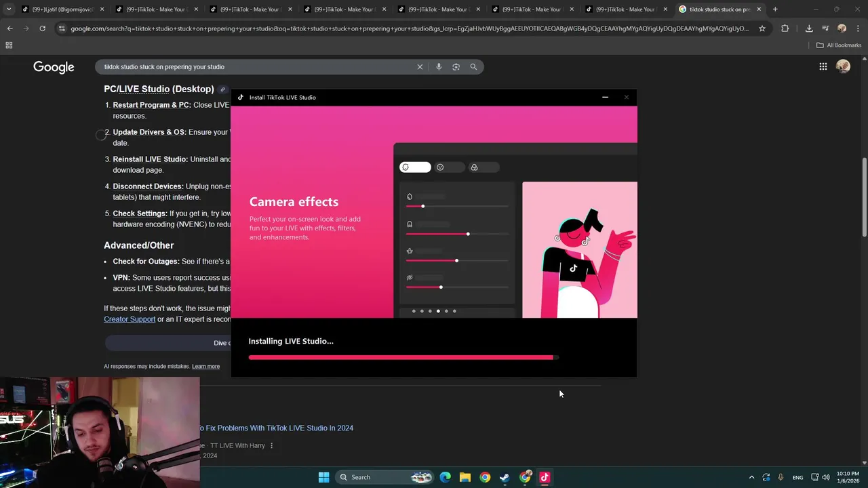
Task: Open the volume icon in the system tray
Action: 827,477
